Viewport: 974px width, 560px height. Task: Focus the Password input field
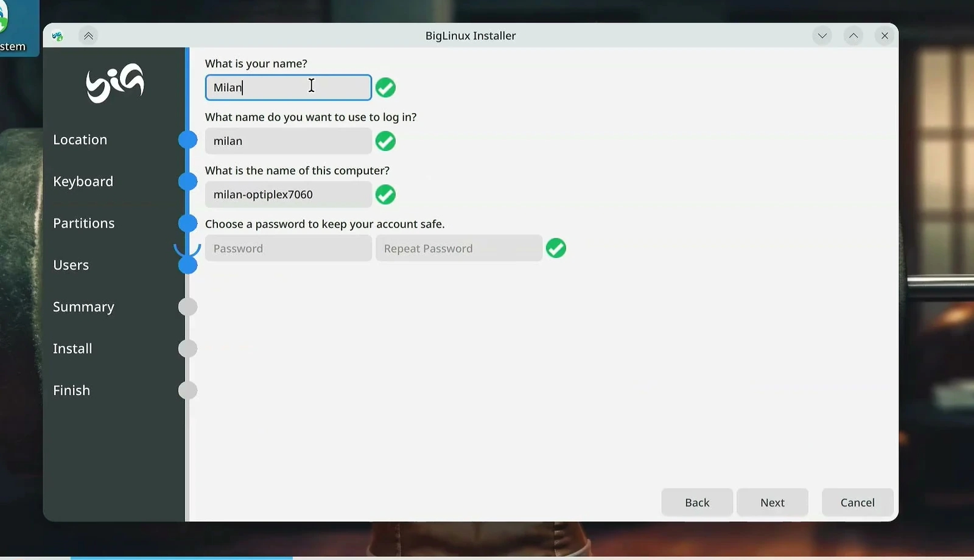[289, 248]
